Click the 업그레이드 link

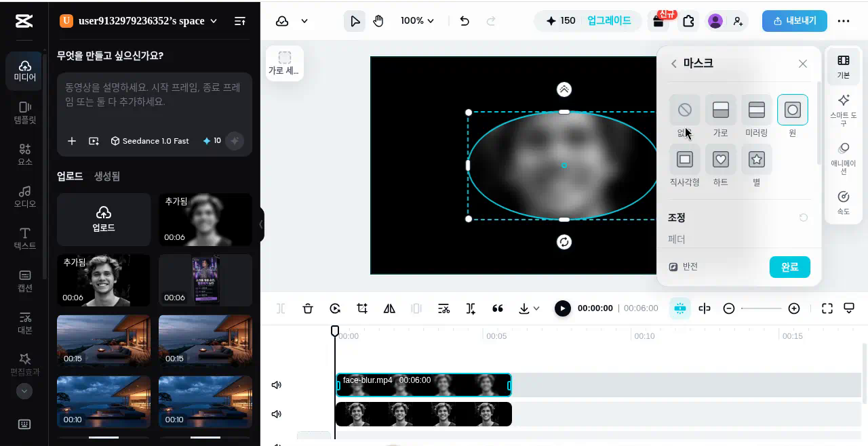tap(609, 21)
